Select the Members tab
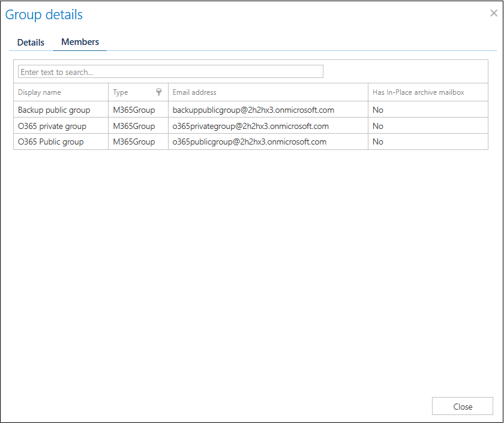Viewport: 504px width, 424px height. 80,42
